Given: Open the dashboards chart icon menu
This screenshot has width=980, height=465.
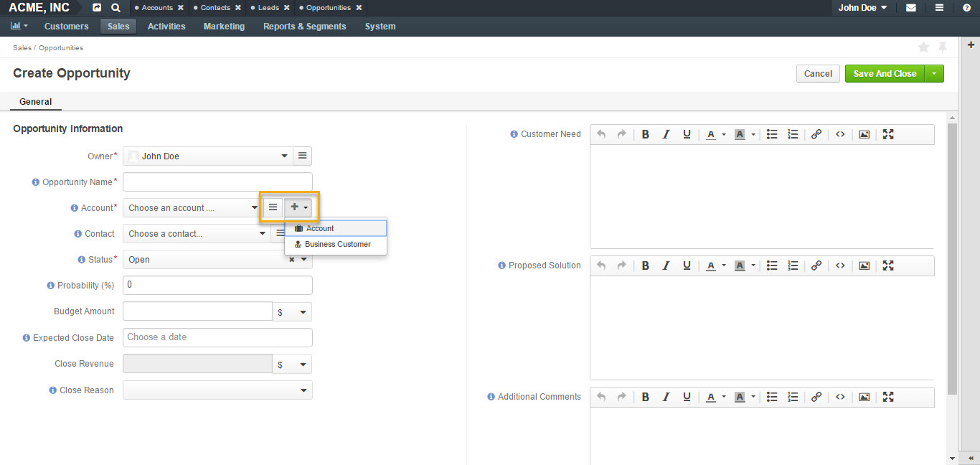Looking at the screenshot, I should click(19, 26).
